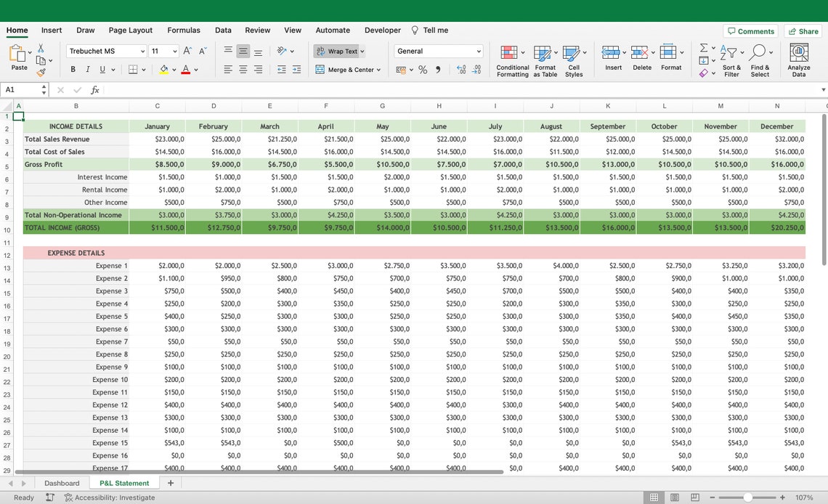Toggle middle vertical alignment
Screen dimensions: 828x504
coord(243,51)
